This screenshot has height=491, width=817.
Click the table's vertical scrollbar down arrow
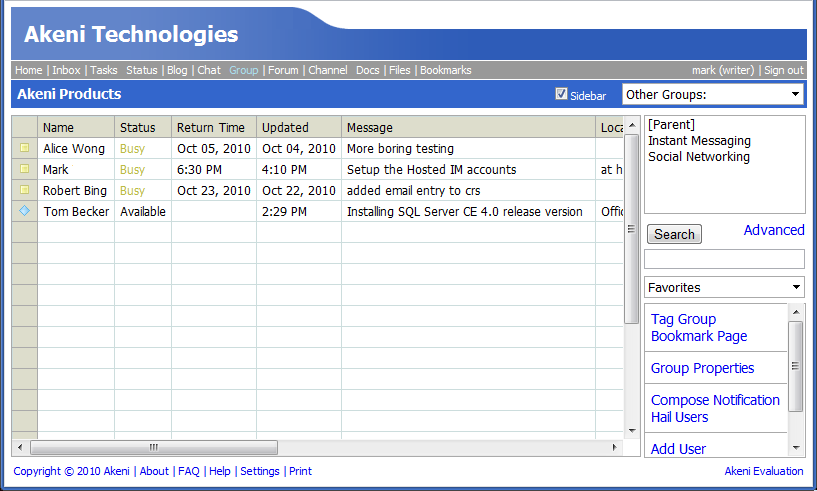631,431
